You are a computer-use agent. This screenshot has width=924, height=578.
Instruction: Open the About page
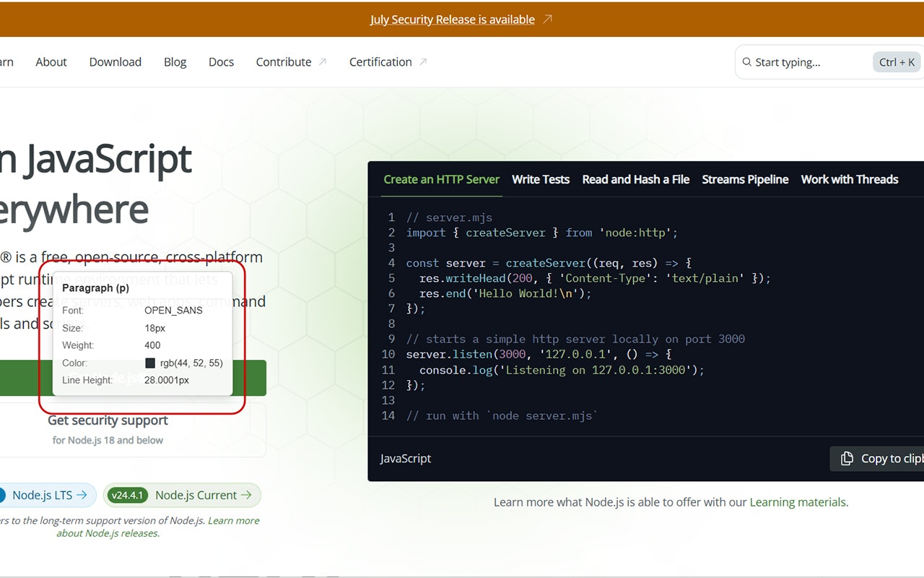click(51, 62)
